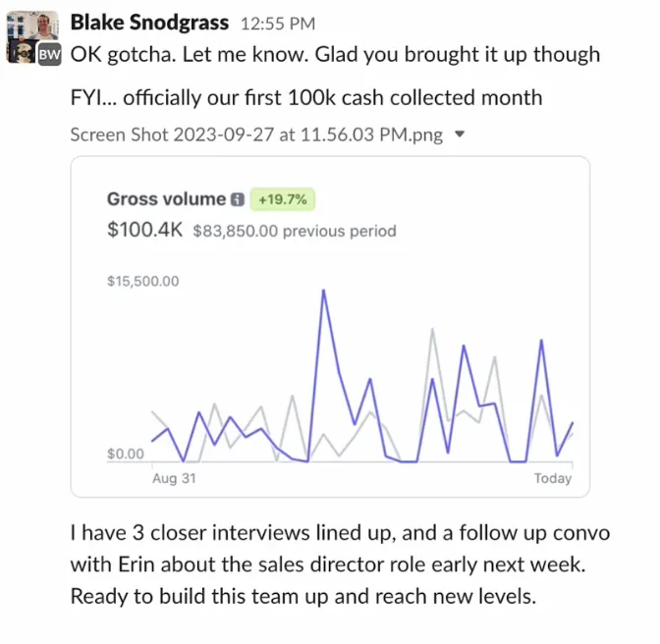Open the sender name Blake Snodgrass
Viewport: 660px width, 644px height.
point(149,23)
